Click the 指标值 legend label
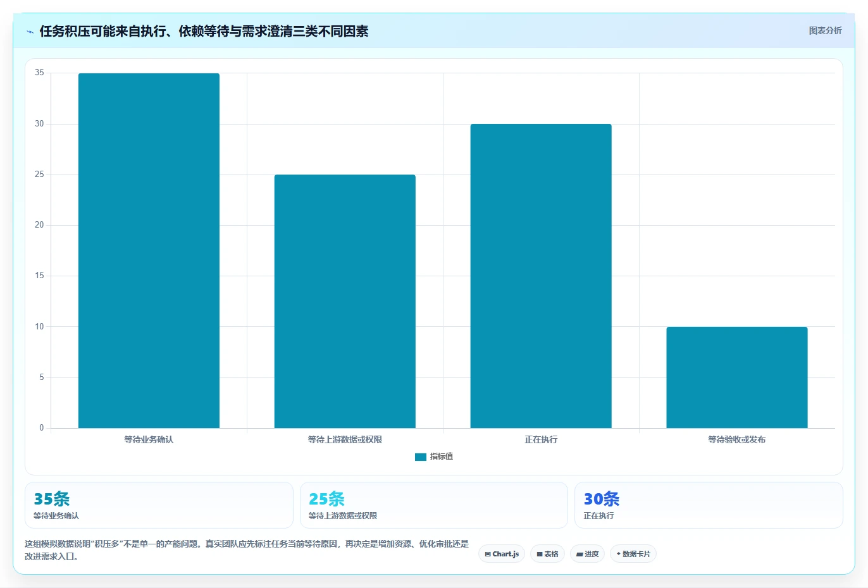 pyautogui.click(x=442, y=456)
